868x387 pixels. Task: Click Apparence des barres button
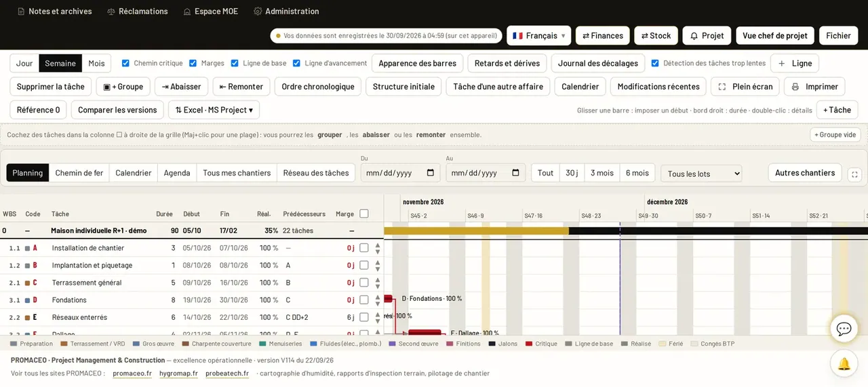[x=418, y=63]
